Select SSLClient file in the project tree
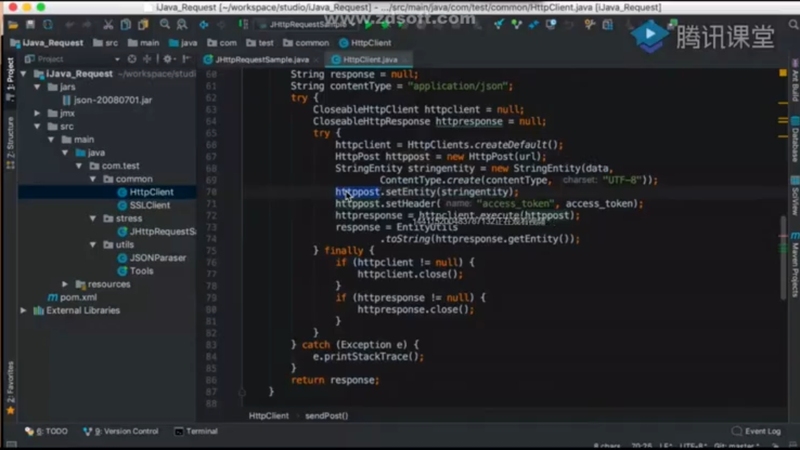This screenshot has height=450, width=800. (149, 205)
